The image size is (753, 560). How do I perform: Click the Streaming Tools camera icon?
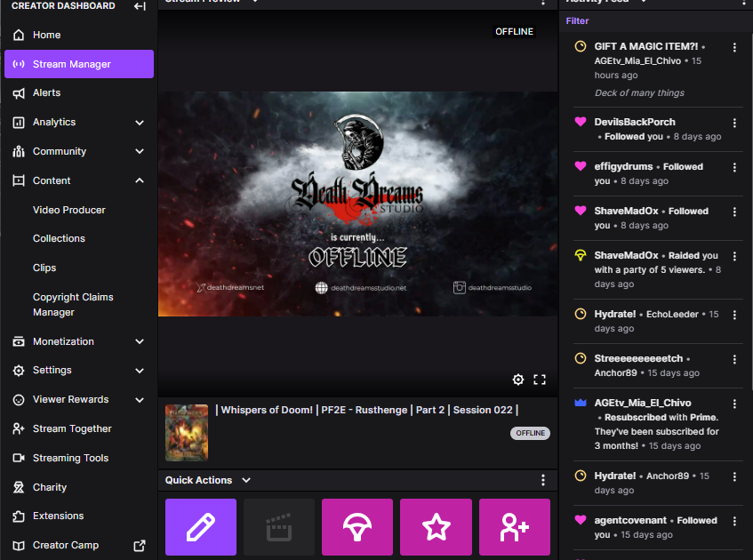pos(19,458)
